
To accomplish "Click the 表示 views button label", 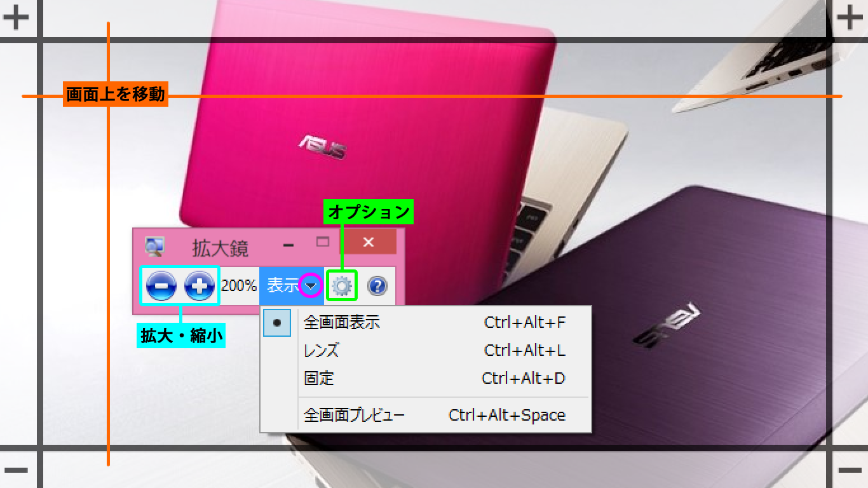I will tap(282, 287).
